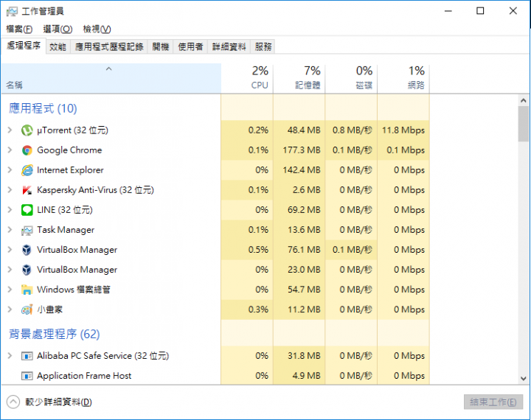
Task: Click 較少詳細資料(D) to collapse view
Action: tap(49, 402)
